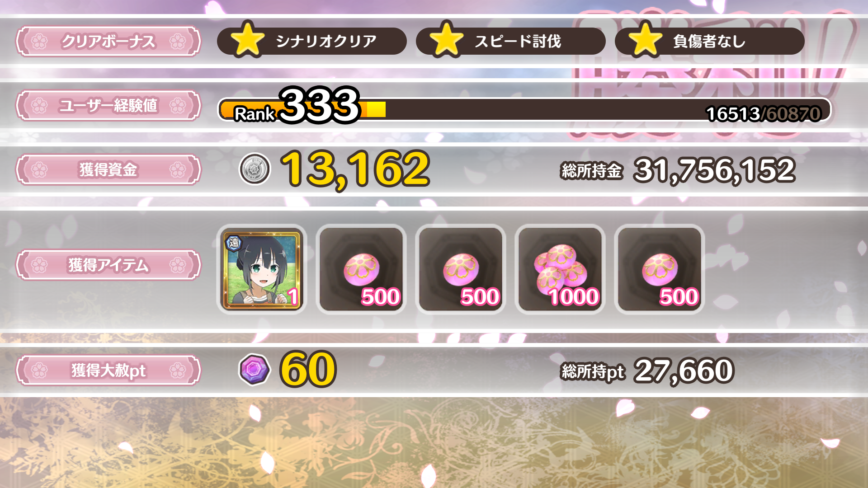Click the クリアボーナス label
868x488 pixels.
(108, 42)
